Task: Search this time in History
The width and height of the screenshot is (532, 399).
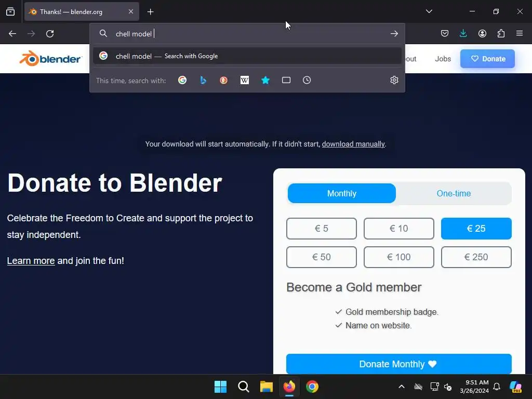Action: (x=307, y=80)
